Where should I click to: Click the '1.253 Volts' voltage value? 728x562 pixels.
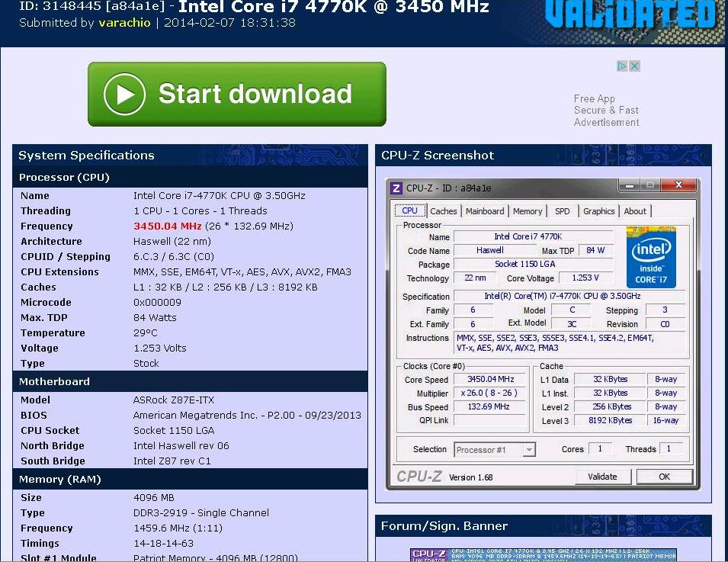pyautogui.click(x=160, y=348)
